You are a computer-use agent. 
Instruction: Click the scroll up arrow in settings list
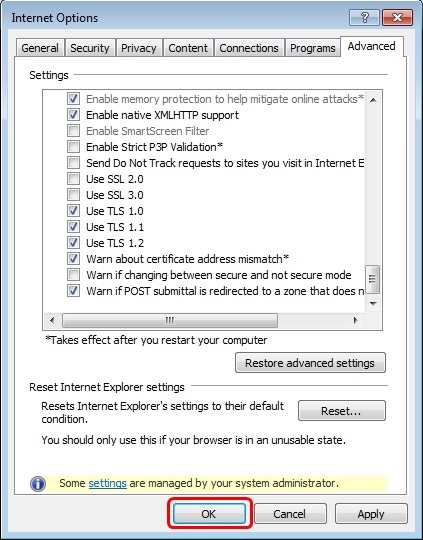click(373, 100)
